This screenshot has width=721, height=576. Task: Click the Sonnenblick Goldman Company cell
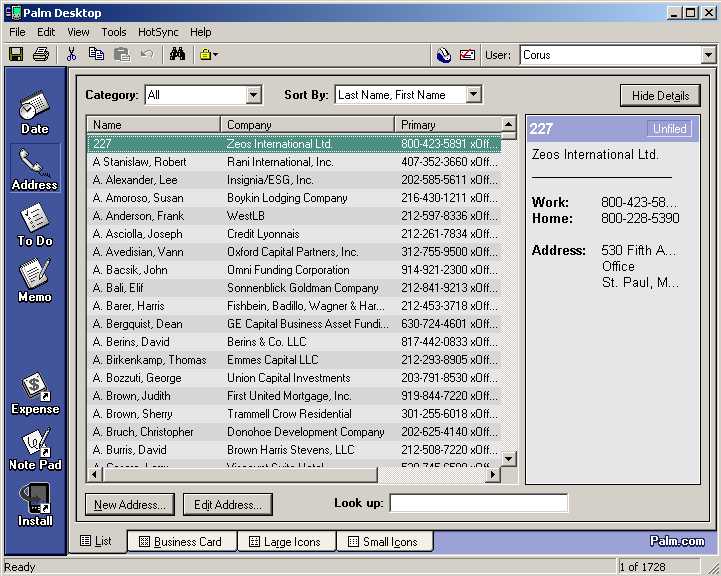tap(303, 288)
